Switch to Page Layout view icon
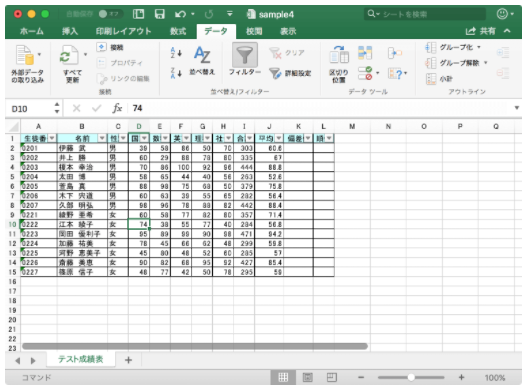 tap(307, 377)
